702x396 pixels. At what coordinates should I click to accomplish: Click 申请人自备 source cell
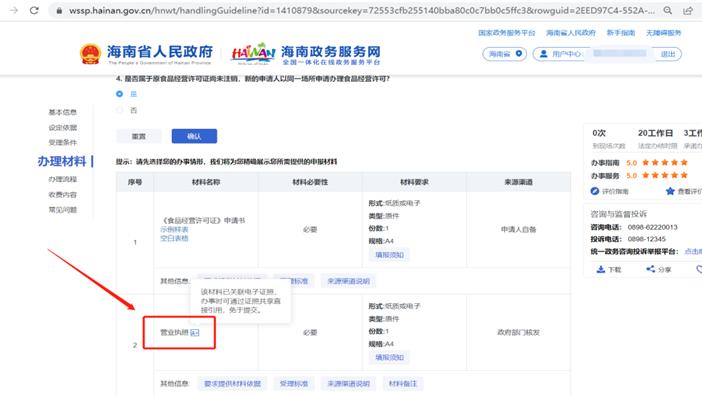pos(518,230)
